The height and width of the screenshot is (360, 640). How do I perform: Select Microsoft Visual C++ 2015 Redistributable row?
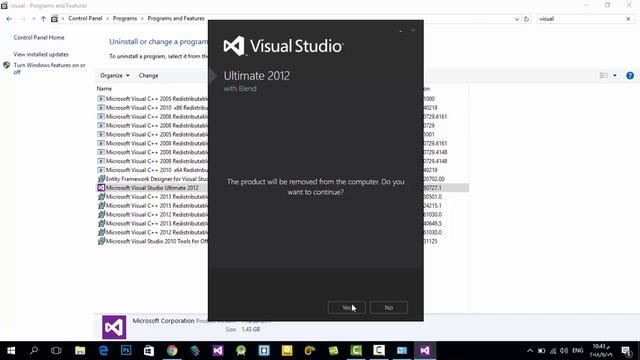[x=282, y=206]
